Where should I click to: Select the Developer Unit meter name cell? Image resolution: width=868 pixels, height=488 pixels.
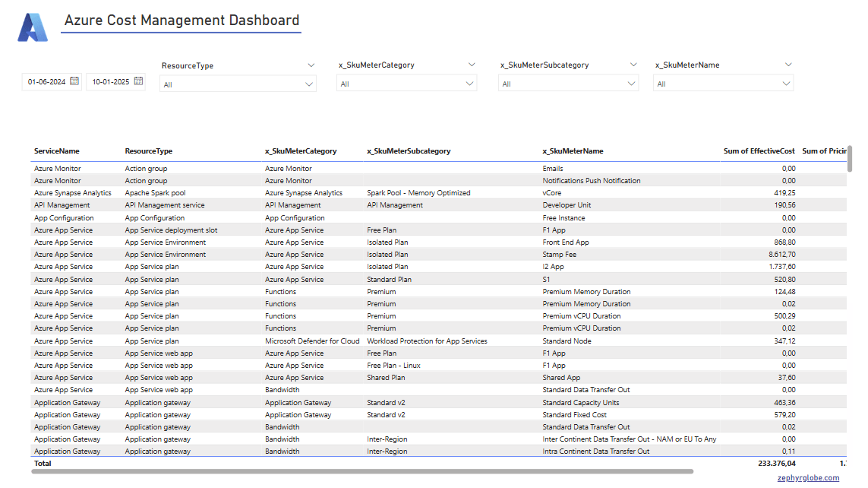pos(567,205)
